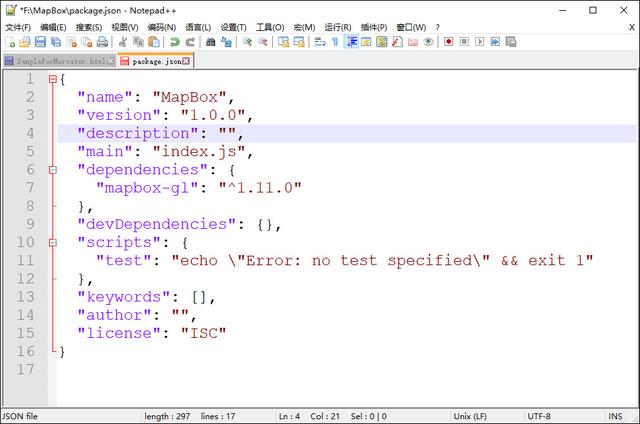Screen dimensions: 640x424
Task: Collapse the dependencies block fold marker
Action: click(52, 170)
